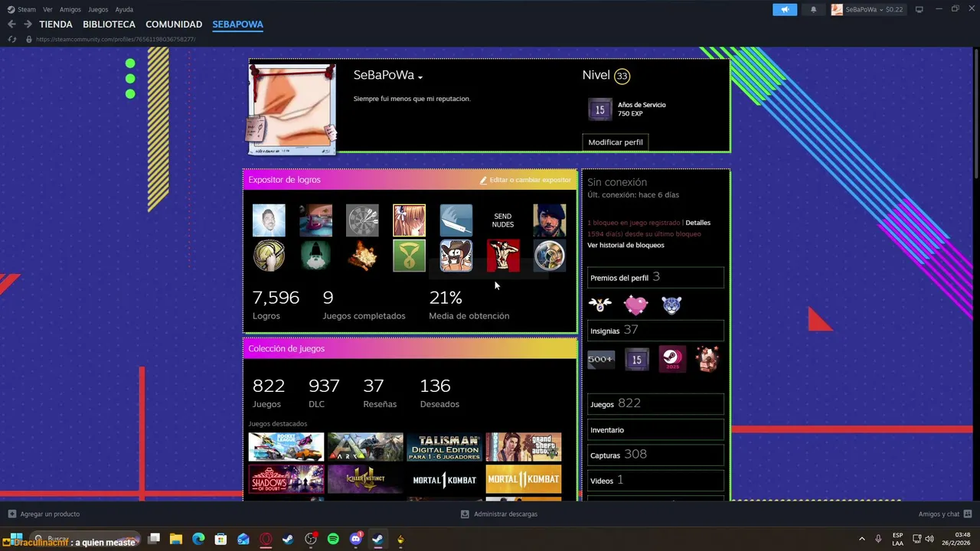980x551 pixels.
Task: Click the Big Picture mode monitor icon
Action: pyautogui.click(x=920, y=9)
